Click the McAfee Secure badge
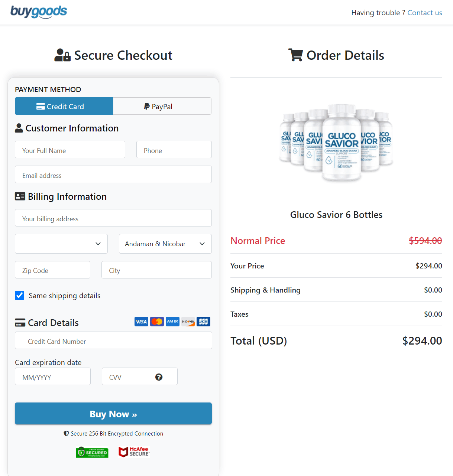The image size is (453, 476). [134, 452]
